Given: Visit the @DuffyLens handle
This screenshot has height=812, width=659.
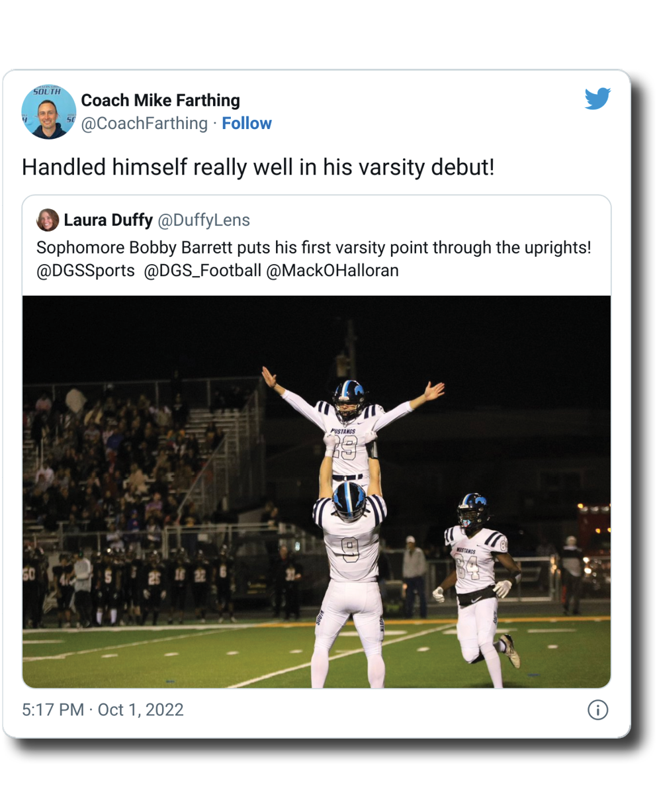Looking at the screenshot, I should tap(204, 220).
